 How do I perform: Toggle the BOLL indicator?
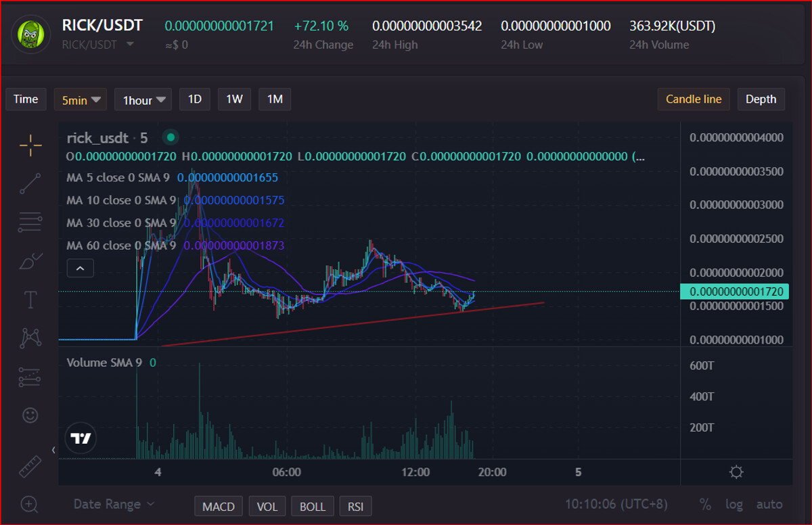[313, 506]
